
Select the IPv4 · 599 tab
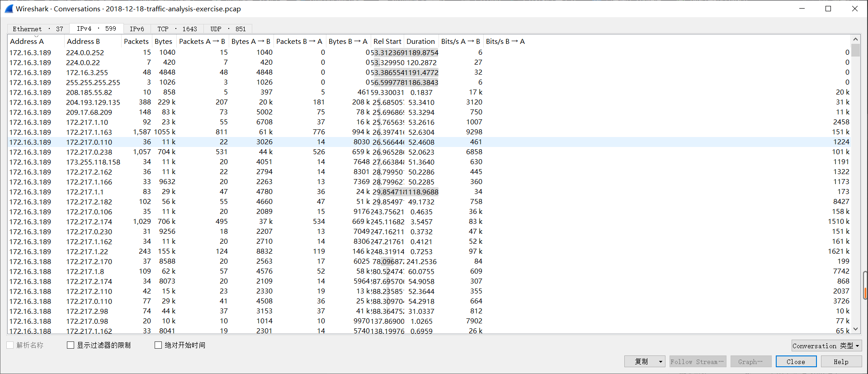coord(96,28)
